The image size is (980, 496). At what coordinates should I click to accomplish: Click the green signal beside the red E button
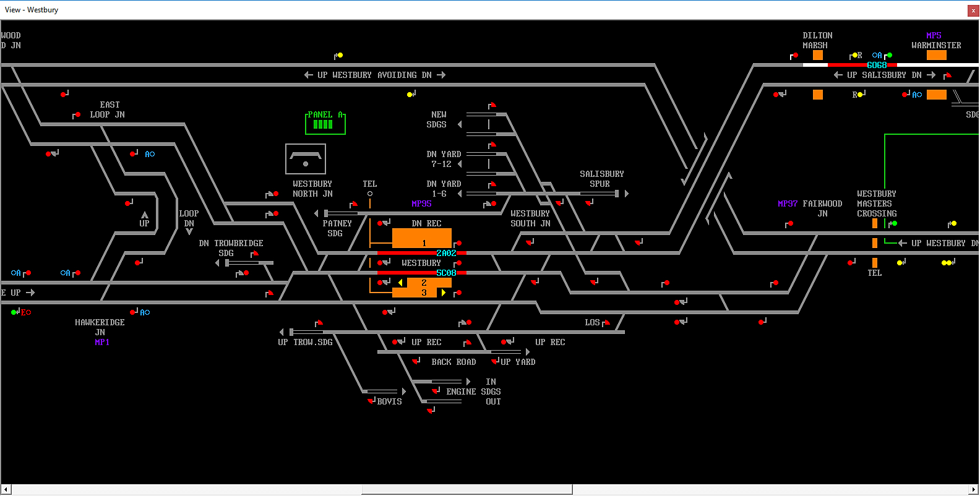[x=14, y=312]
